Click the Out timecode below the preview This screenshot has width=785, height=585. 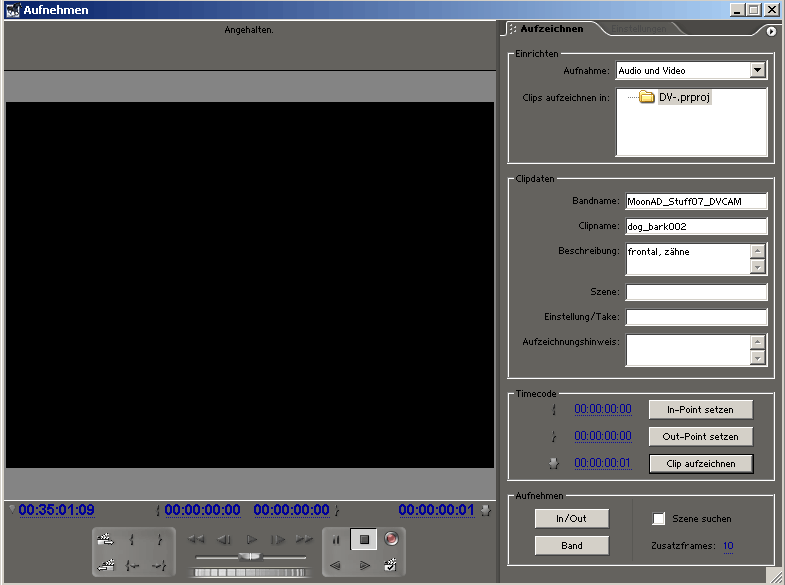click(x=291, y=510)
